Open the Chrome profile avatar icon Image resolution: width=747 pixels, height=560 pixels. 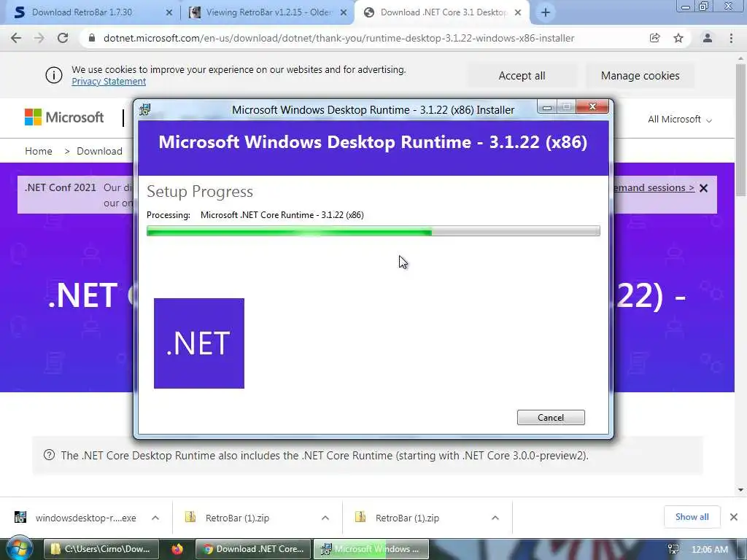[x=708, y=38]
